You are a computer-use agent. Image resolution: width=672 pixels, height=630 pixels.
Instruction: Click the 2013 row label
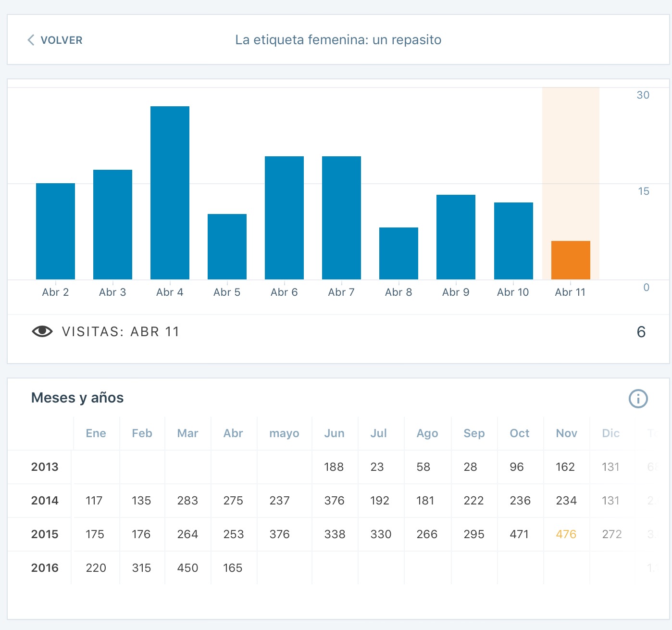tap(45, 467)
